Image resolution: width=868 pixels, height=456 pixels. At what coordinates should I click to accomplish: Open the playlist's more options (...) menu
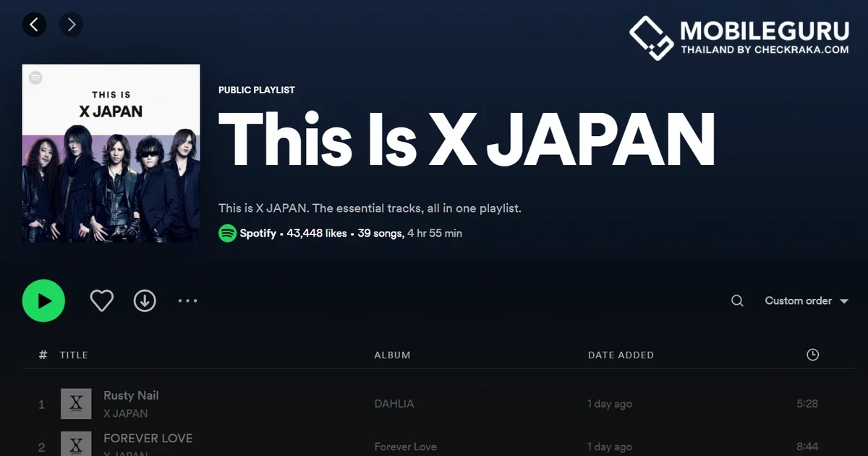(x=187, y=300)
